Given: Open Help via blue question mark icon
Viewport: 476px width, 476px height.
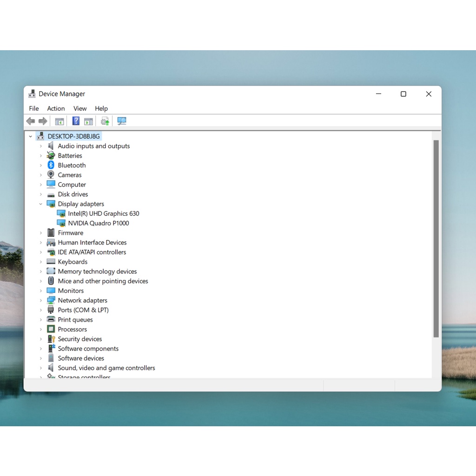Looking at the screenshot, I should 76,121.
